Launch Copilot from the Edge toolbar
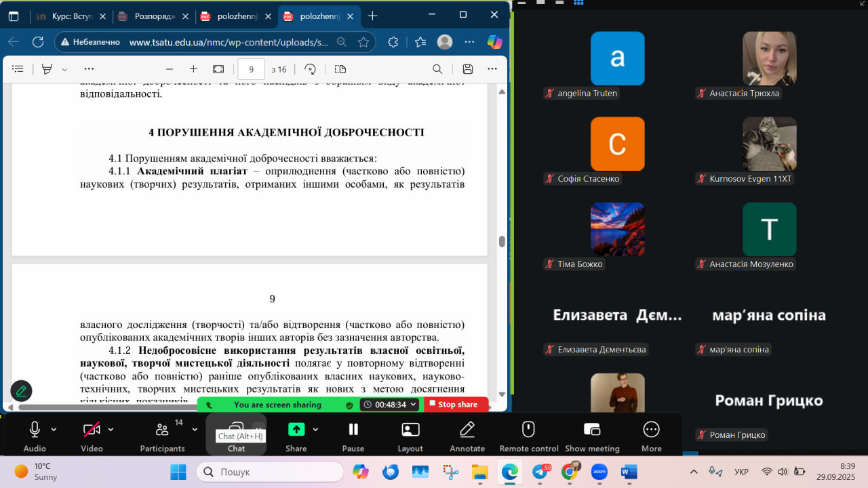 (495, 42)
